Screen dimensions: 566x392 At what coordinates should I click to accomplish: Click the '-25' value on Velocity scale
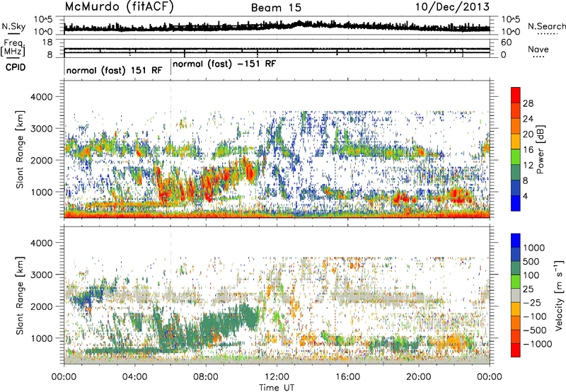[533, 303]
